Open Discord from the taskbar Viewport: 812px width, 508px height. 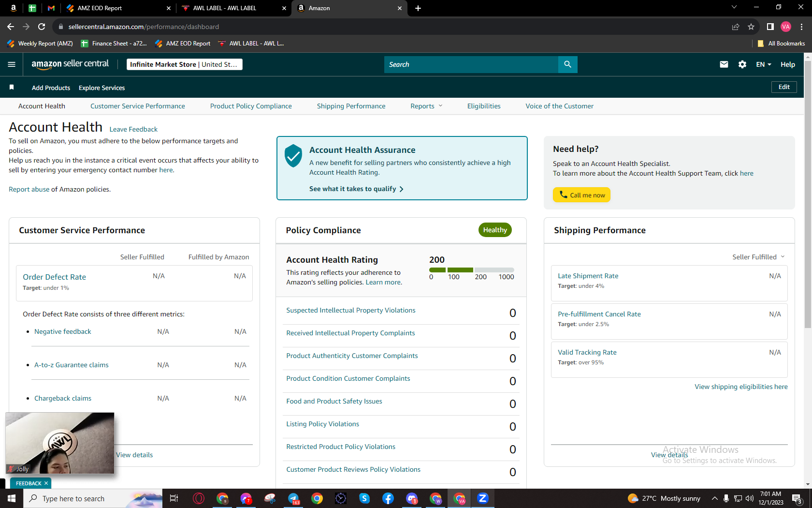(412, 498)
